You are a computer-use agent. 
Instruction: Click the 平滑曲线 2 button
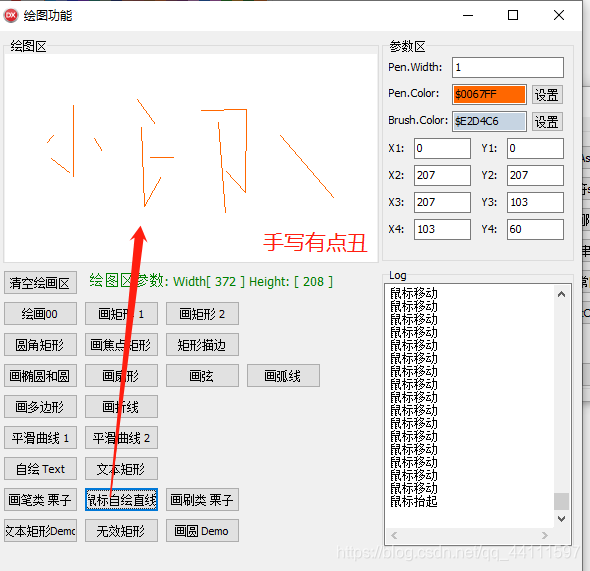click(x=121, y=437)
